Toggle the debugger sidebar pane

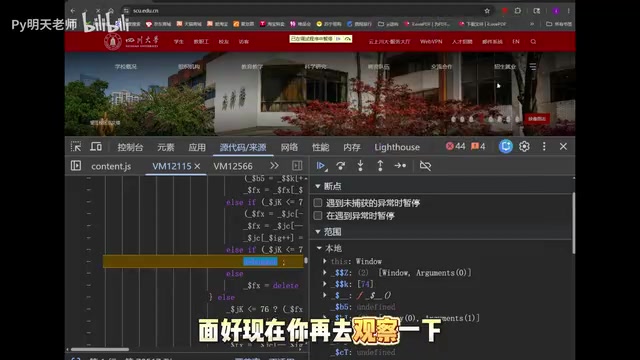tap(297, 166)
